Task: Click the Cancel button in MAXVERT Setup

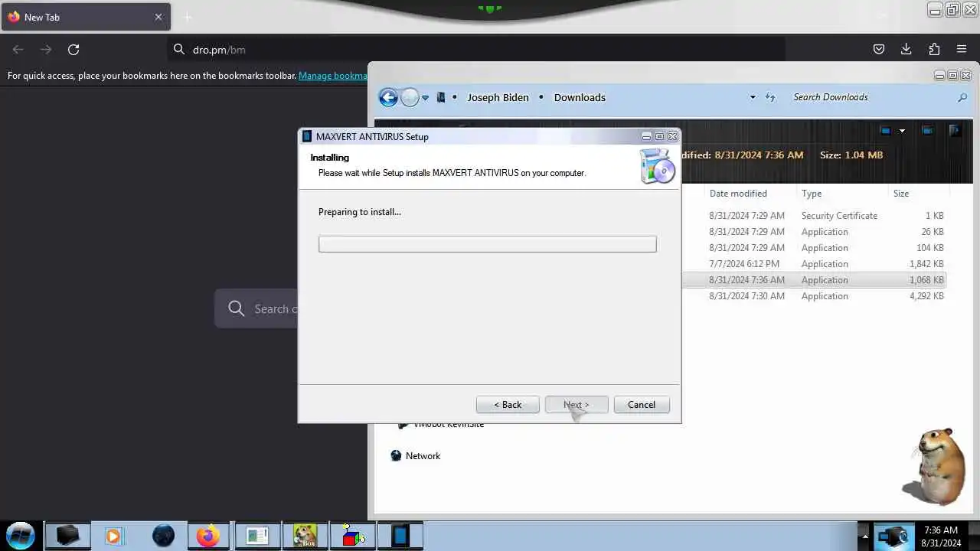Action: pyautogui.click(x=642, y=405)
